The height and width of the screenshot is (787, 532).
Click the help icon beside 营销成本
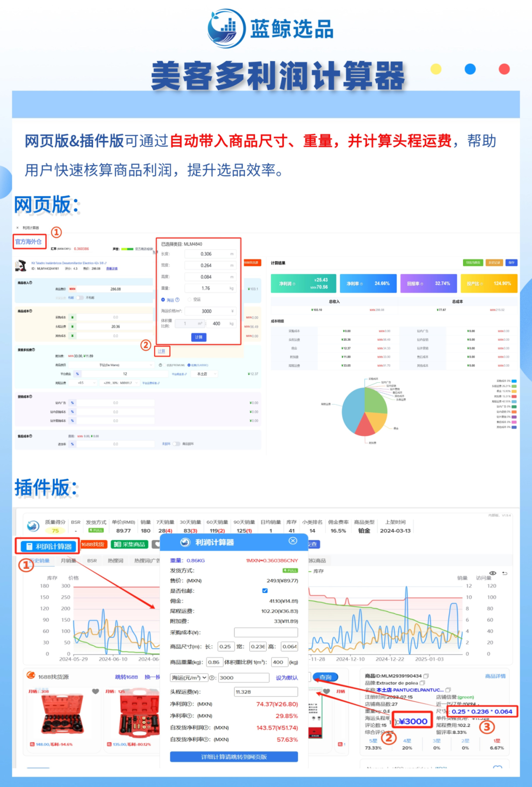coord(31,396)
